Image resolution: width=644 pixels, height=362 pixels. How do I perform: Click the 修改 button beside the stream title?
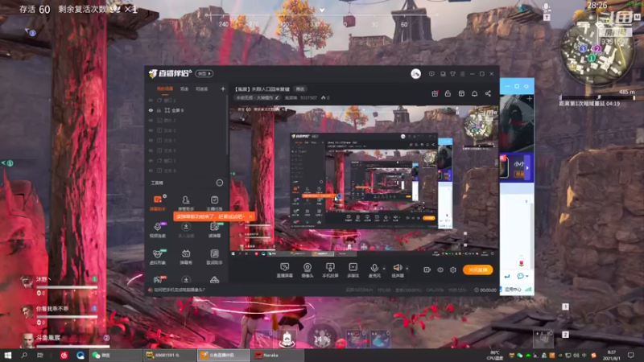[x=300, y=89]
